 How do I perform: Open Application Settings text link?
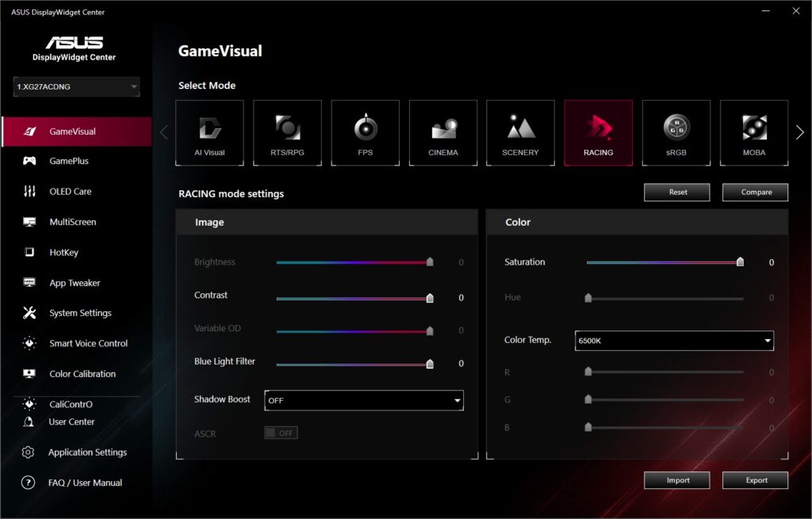click(x=87, y=452)
